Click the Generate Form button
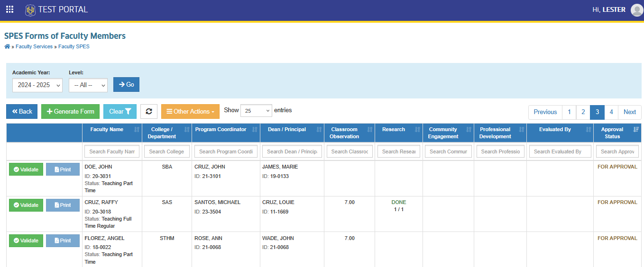 (70, 111)
